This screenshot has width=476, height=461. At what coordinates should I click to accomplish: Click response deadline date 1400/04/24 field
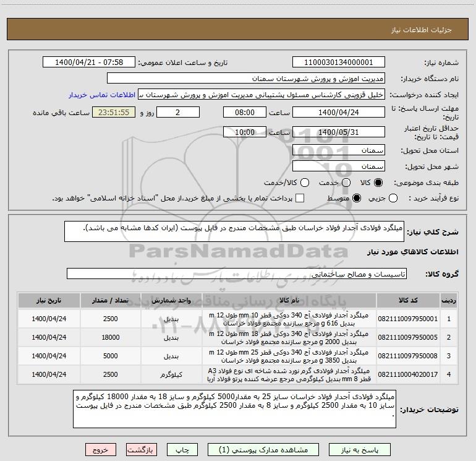point(339,112)
